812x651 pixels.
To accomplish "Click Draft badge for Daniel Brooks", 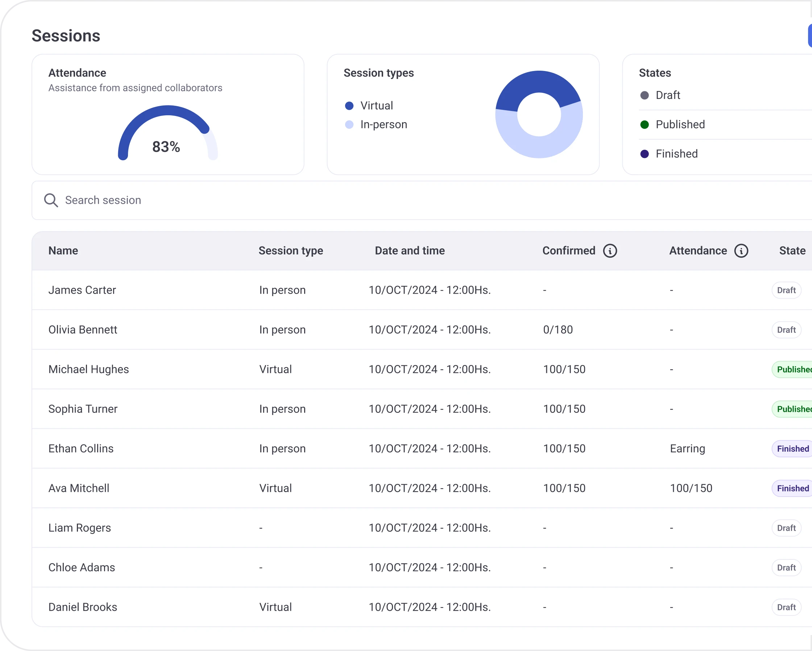I will [x=786, y=608].
